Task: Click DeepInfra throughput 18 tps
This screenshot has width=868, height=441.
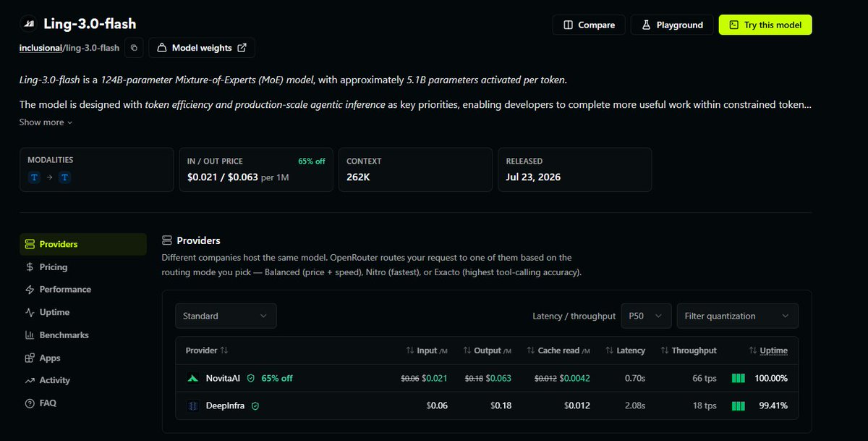Action: click(705, 406)
